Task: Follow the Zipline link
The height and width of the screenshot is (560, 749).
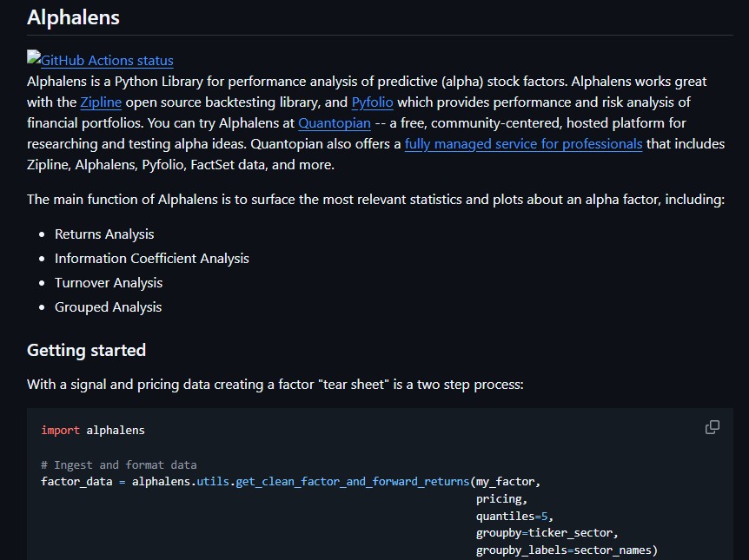Action: [x=101, y=102]
